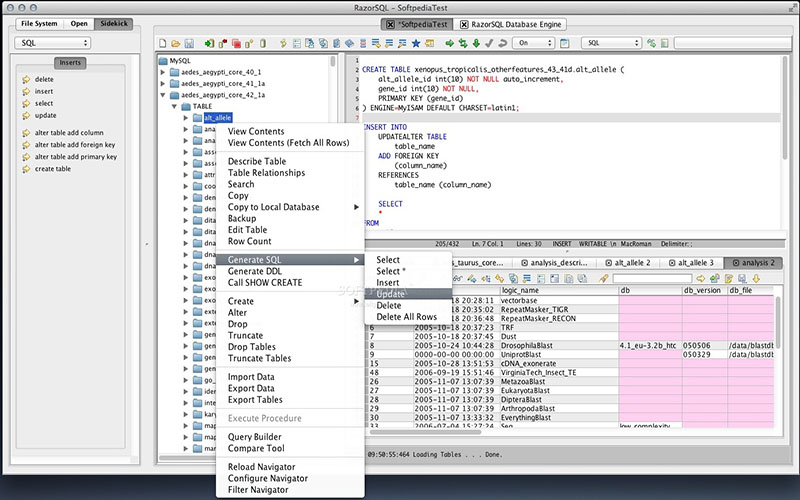Open the Copy to Local Database submenu
The image size is (800, 500).
[x=290, y=207]
